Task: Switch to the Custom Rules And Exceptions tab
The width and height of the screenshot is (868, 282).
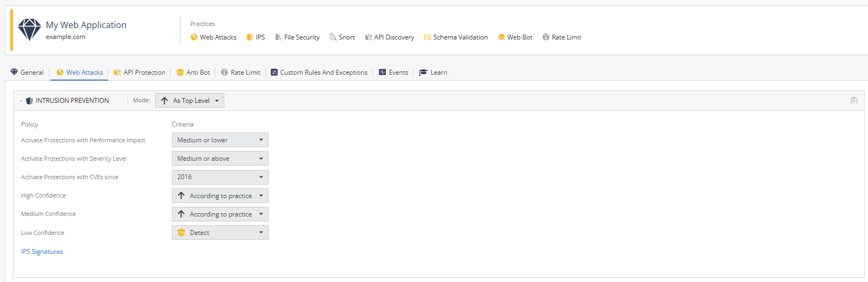Action: [x=319, y=73]
